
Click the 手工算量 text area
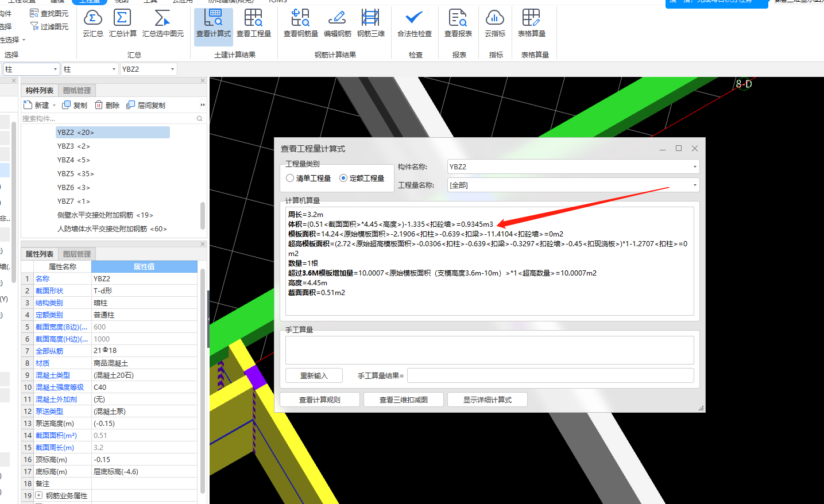[490, 350]
